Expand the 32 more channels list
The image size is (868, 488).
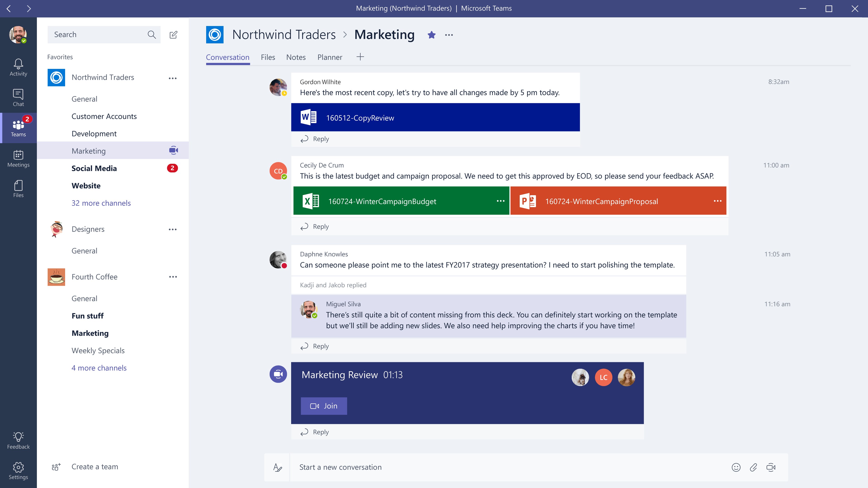(101, 203)
